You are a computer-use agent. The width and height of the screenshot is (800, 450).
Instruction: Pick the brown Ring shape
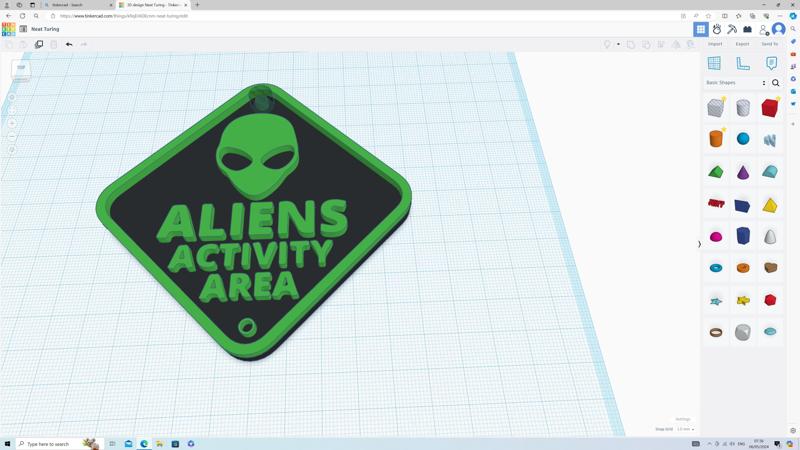(x=716, y=332)
